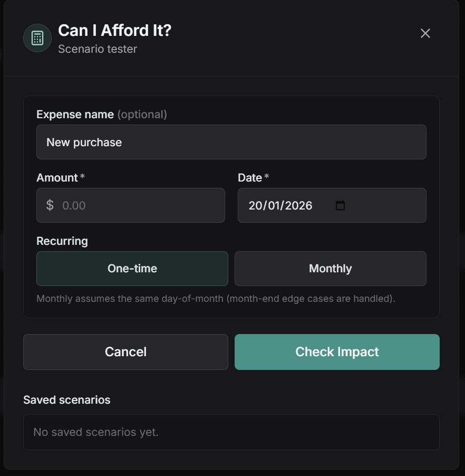This screenshot has width=465, height=476.
Task: Click the Recurring section label
Action: [x=62, y=241]
